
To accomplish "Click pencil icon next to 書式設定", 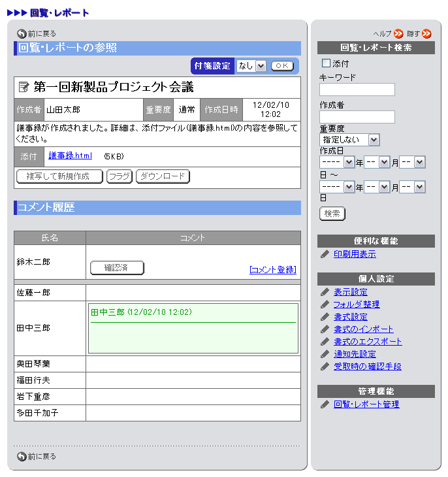I will click(325, 317).
